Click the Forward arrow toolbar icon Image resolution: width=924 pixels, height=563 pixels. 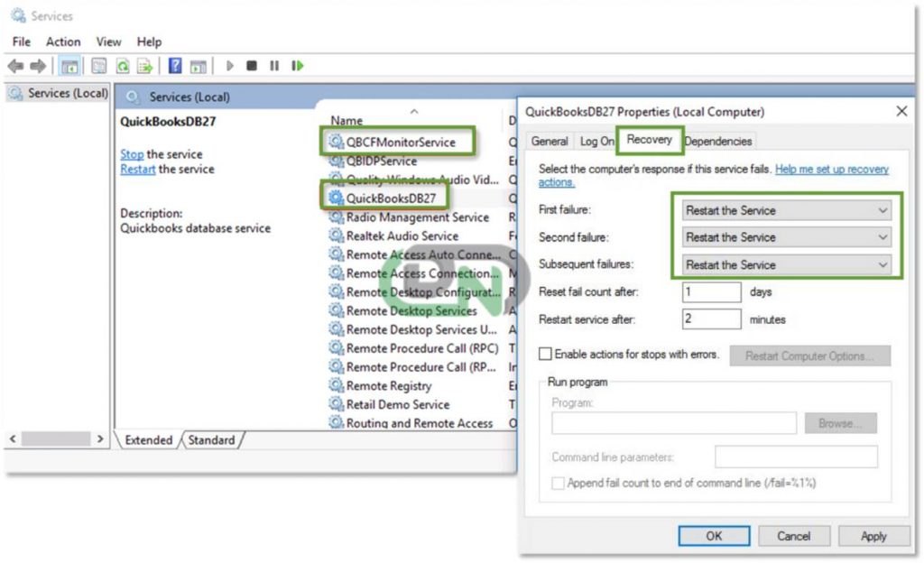tap(38, 66)
